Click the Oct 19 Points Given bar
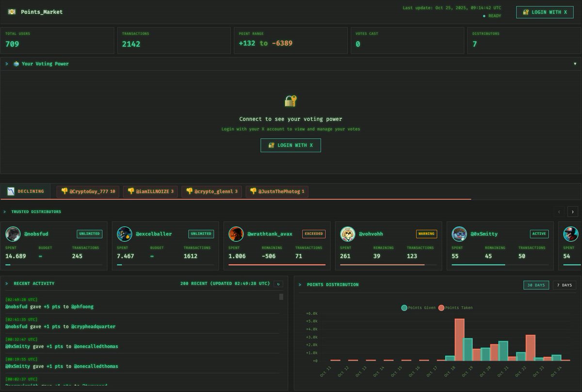The height and width of the screenshot is (392, 582). point(468,350)
